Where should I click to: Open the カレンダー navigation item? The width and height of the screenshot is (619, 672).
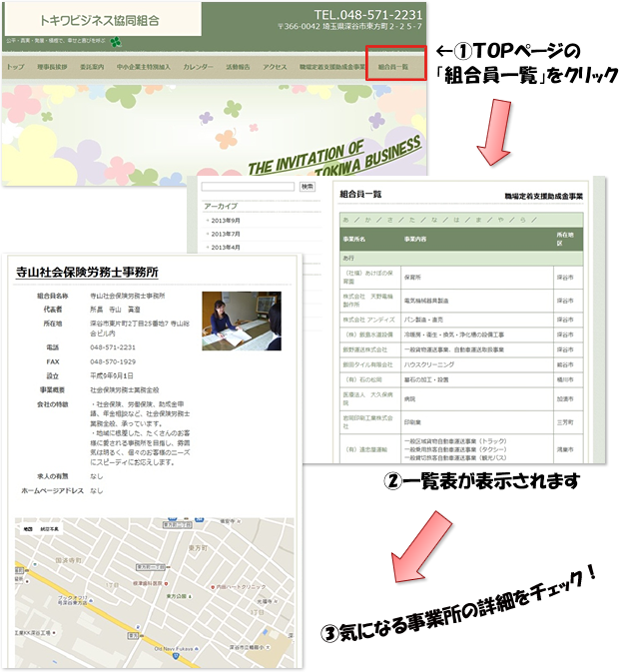[x=198, y=67]
